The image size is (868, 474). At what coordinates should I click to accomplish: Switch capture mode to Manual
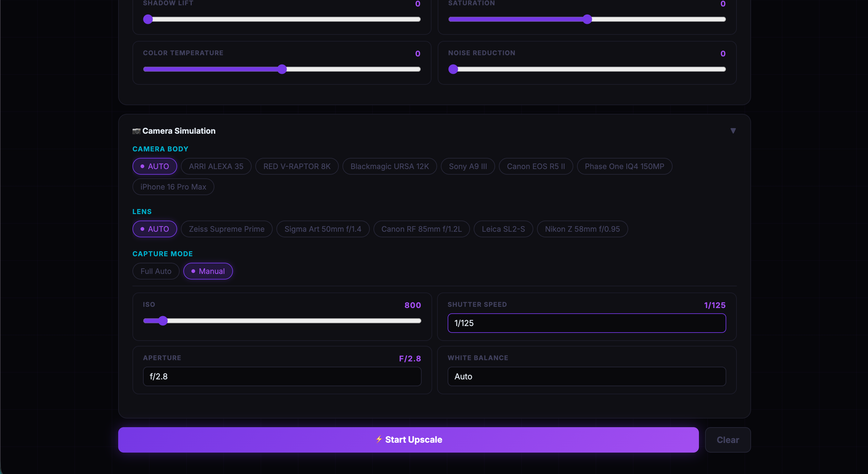click(208, 271)
